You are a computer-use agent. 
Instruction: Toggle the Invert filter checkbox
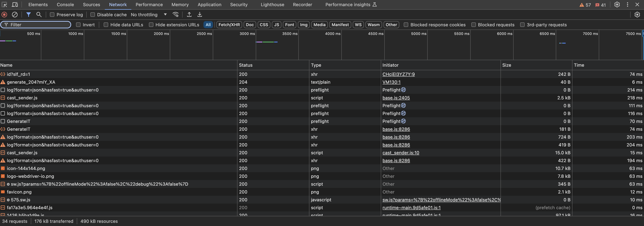pyautogui.click(x=78, y=24)
